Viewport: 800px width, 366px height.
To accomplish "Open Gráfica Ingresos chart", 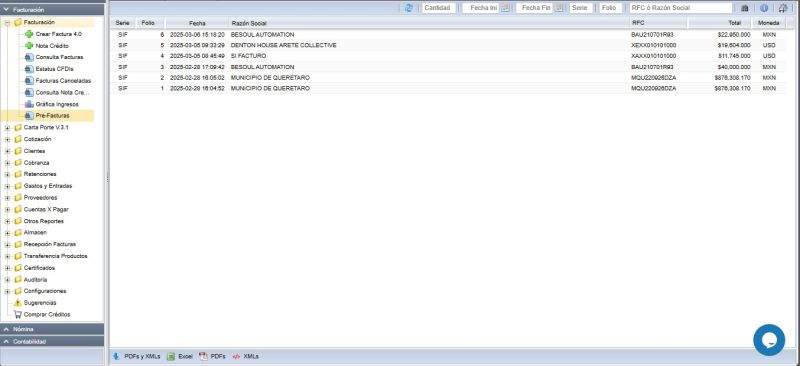I will pyautogui.click(x=52, y=104).
